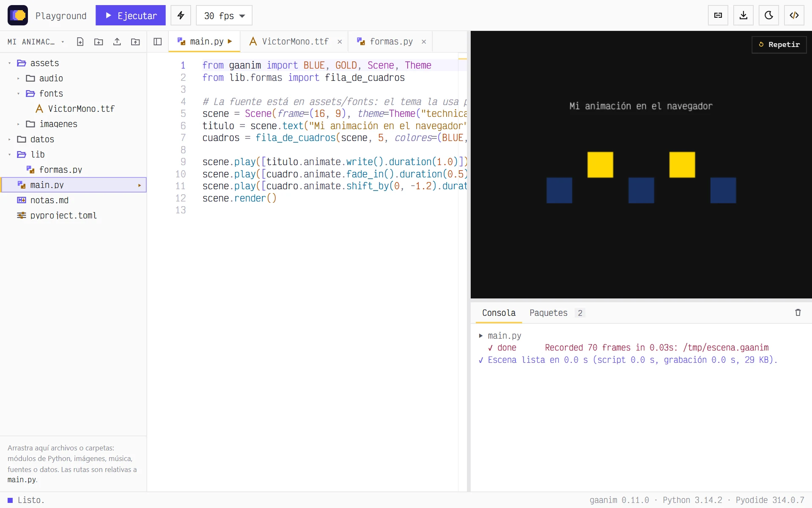Switch to the formas.py tab

click(391, 41)
